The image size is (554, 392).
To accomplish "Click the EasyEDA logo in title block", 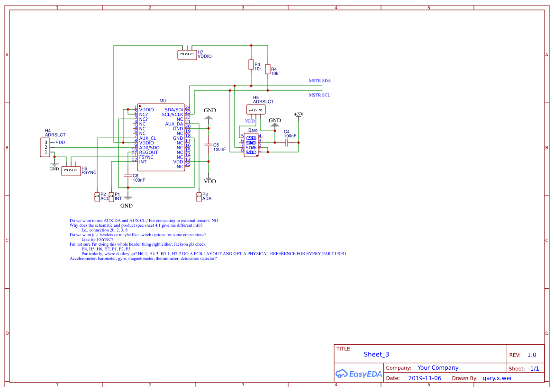I will (359, 374).
